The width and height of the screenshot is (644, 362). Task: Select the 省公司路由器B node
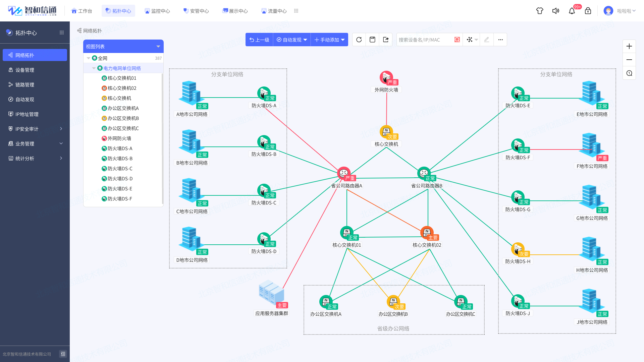coord(424,173)
